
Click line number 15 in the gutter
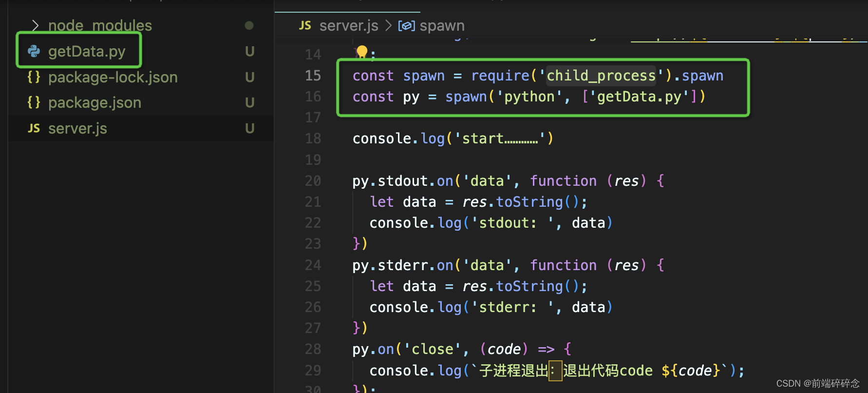click(313, 76)
